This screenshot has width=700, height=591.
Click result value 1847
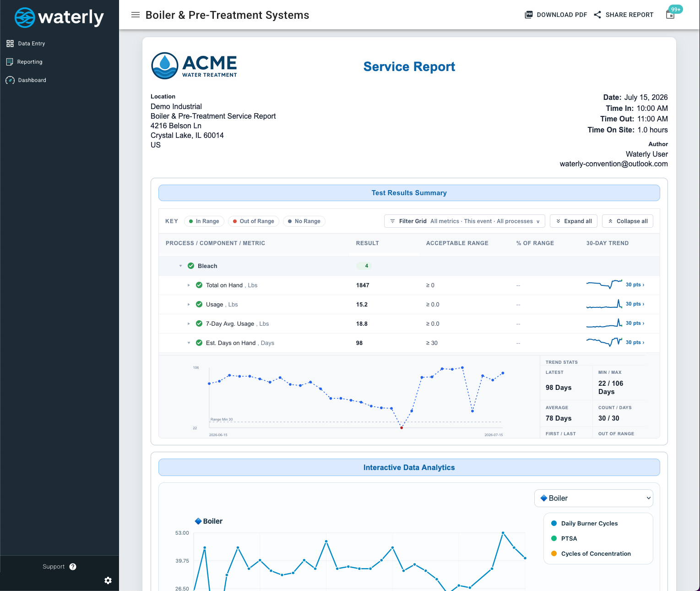tap(363, 285)
